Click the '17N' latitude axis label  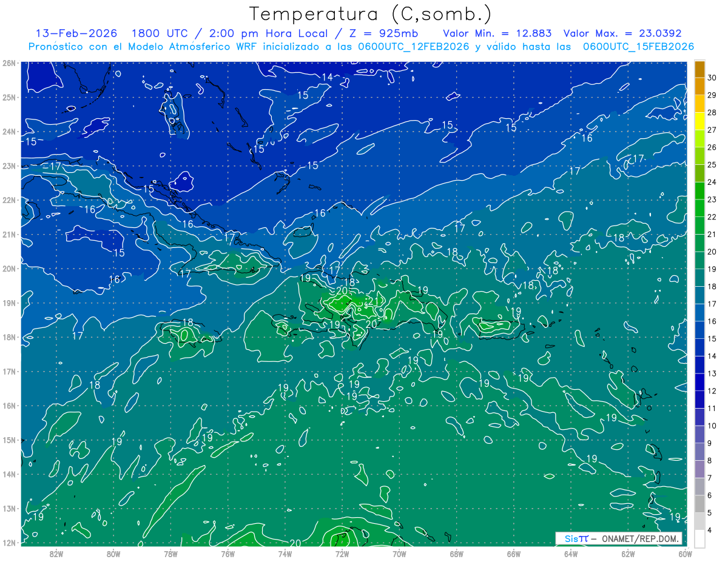tap(8, 371)
